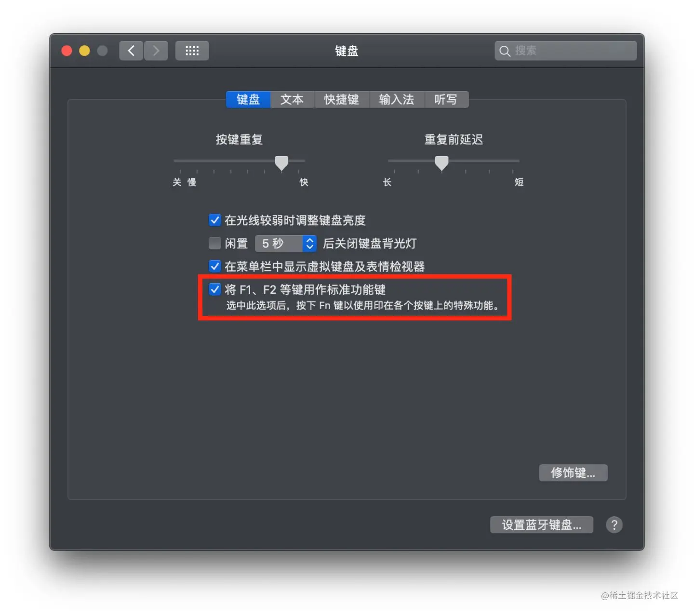The height and width of the screenshot is (616, 694).
Task: Open the 输入法 tab
Action: [397, 100]
